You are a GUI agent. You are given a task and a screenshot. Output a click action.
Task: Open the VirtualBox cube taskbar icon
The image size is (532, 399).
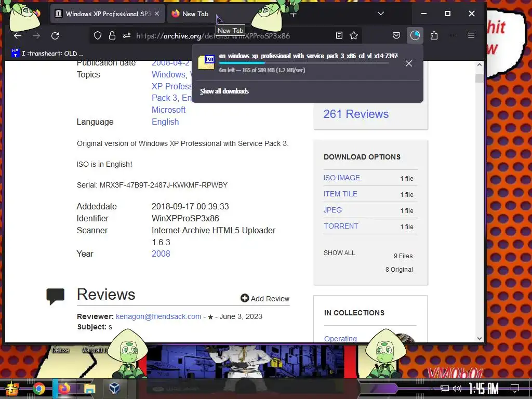[114, 388]
